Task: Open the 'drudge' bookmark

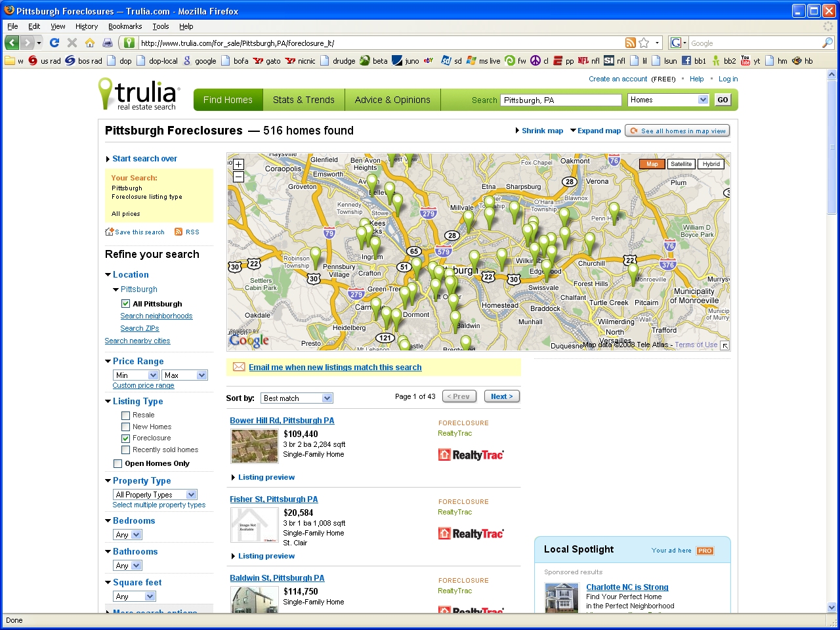Action: 337,60
